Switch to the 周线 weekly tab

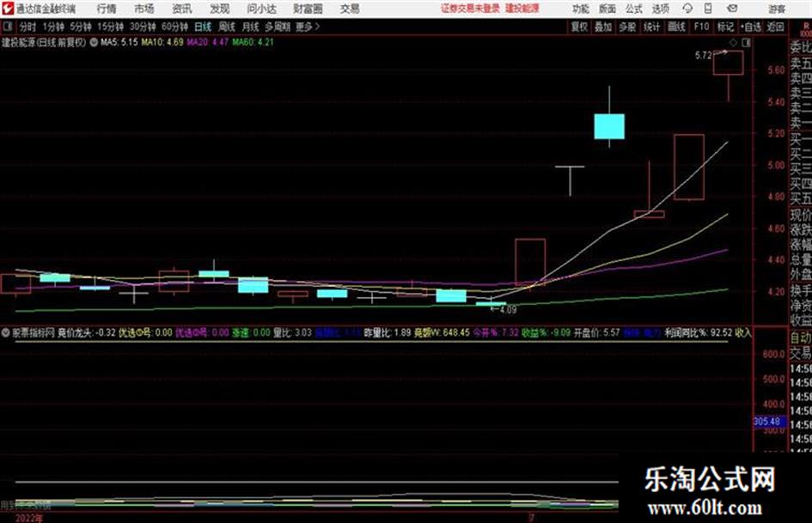pos(227,27)
